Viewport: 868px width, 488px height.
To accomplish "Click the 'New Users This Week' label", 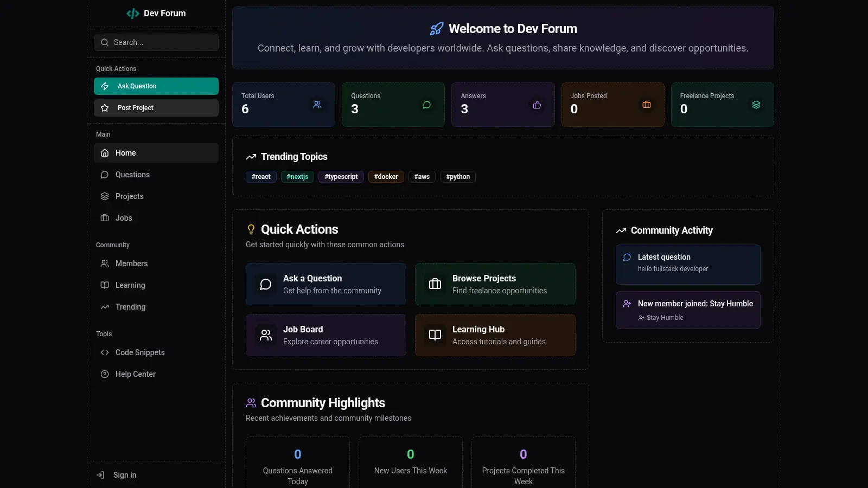I will click(x=411, y=471).
